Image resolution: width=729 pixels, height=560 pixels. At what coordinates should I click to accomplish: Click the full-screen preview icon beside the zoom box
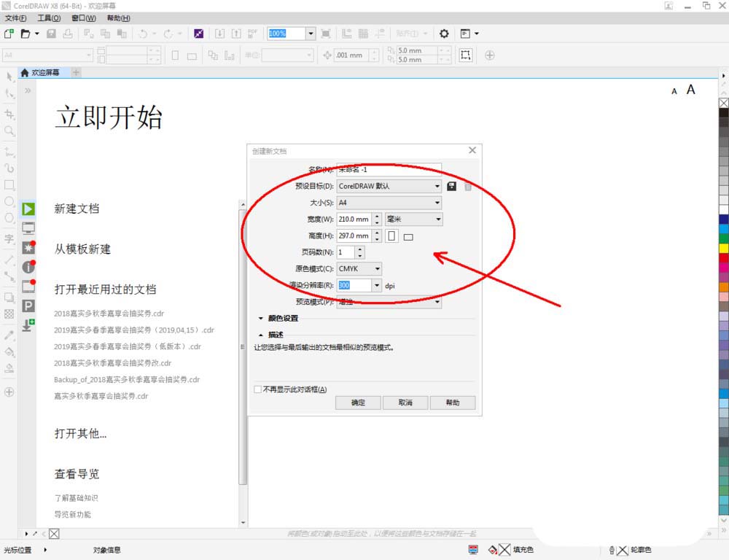pyautogui.click(x=326, y=34)
